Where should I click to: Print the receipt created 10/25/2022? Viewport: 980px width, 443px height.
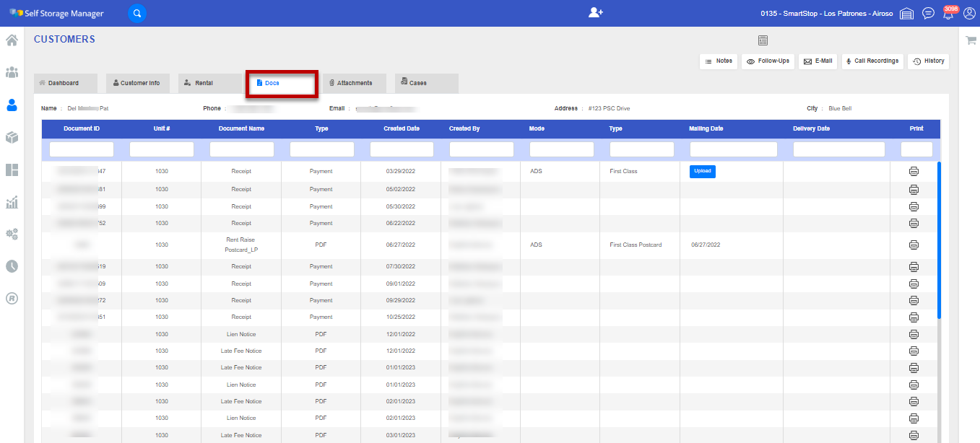click(914, 317)
